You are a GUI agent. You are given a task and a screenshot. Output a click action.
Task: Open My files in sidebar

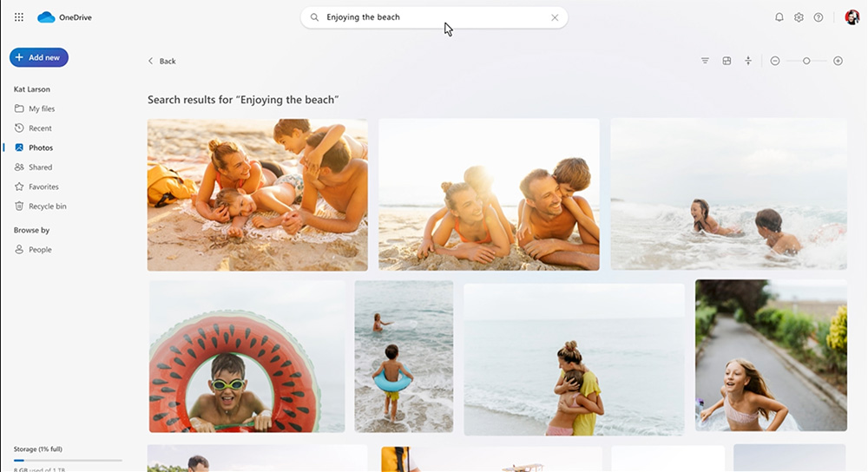(x=41, y=108)
